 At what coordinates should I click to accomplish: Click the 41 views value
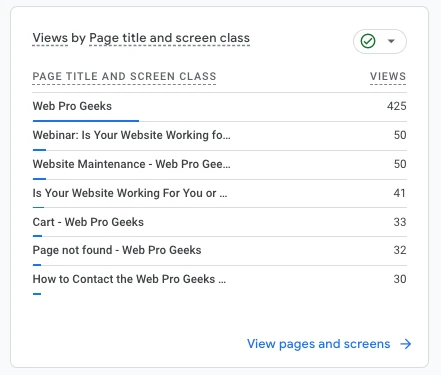click(400, 193)
